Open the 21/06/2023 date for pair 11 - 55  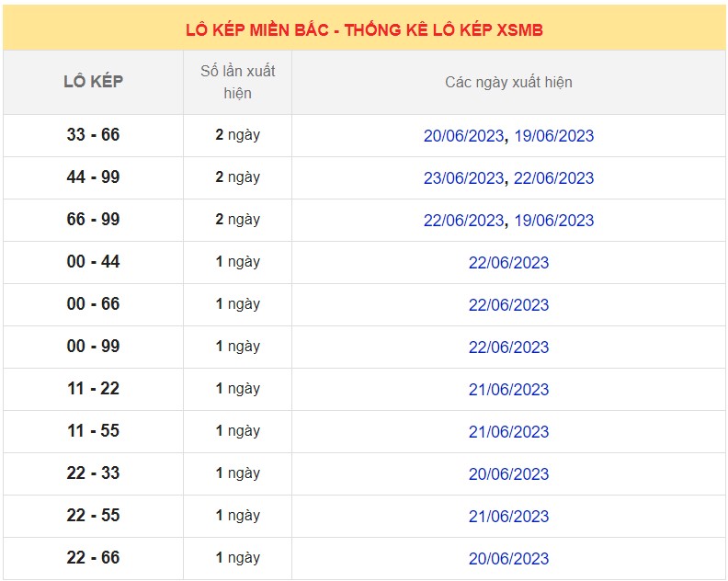pos(509,431)
